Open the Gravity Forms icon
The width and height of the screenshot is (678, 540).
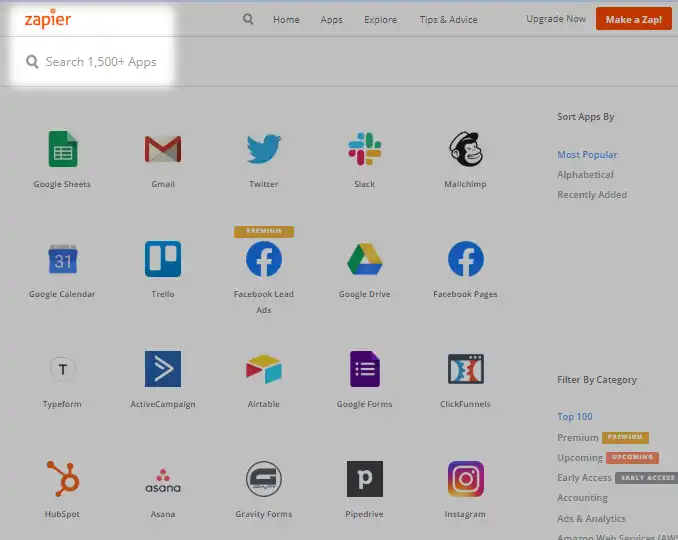click(264, 479)
